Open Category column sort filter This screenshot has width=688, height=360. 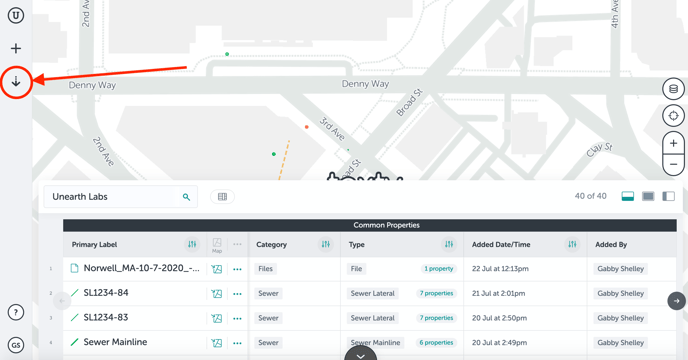pyautogui.click(x=326, y=245)
